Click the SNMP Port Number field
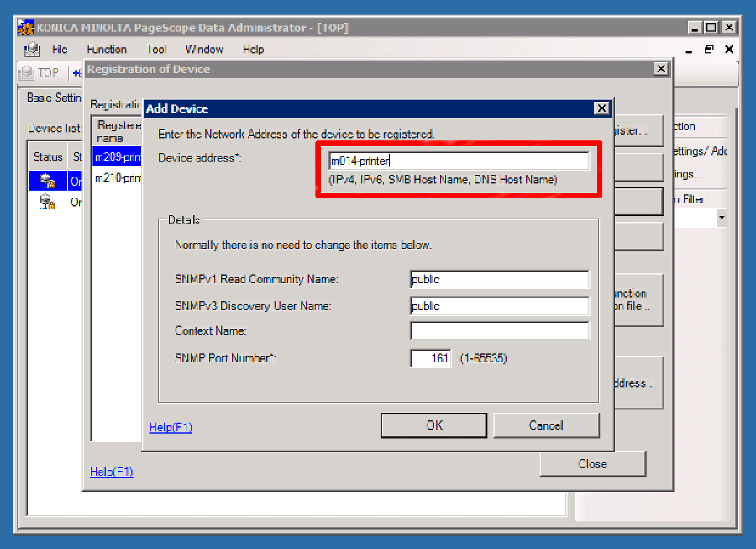 [431, 358]
